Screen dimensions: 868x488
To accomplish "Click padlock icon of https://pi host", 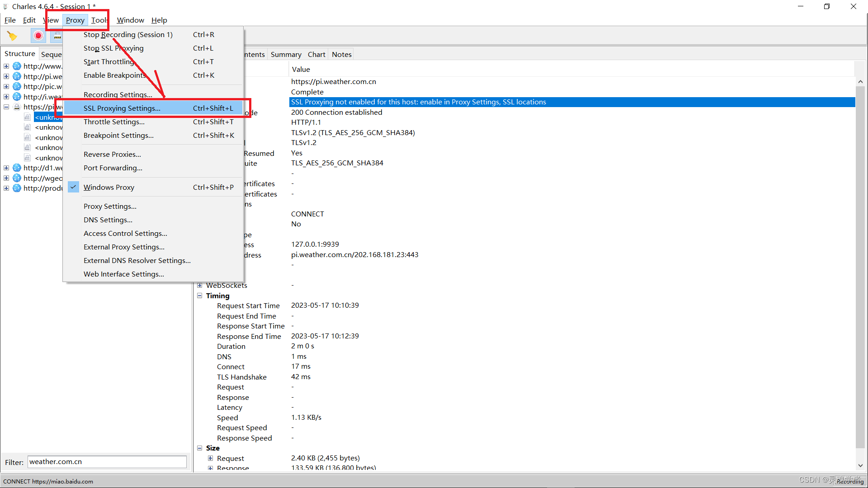I will pos(17,107).
